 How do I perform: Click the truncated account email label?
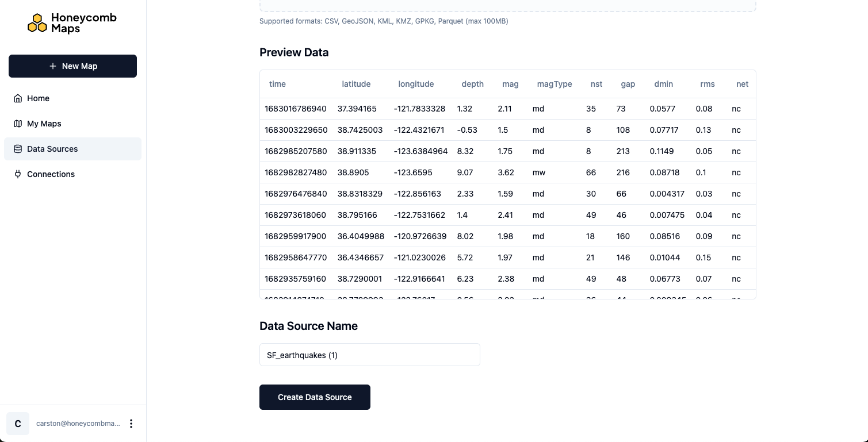(78, 424)
